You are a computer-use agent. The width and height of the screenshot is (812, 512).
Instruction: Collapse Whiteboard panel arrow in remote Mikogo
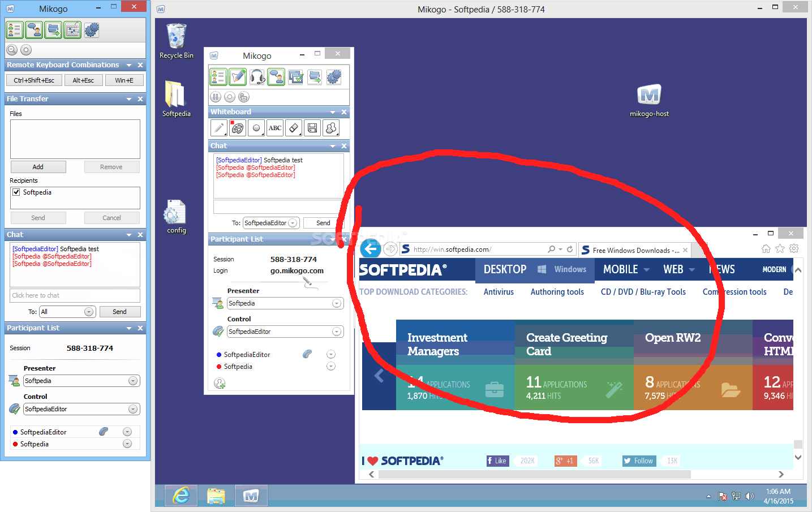point(333,112)
